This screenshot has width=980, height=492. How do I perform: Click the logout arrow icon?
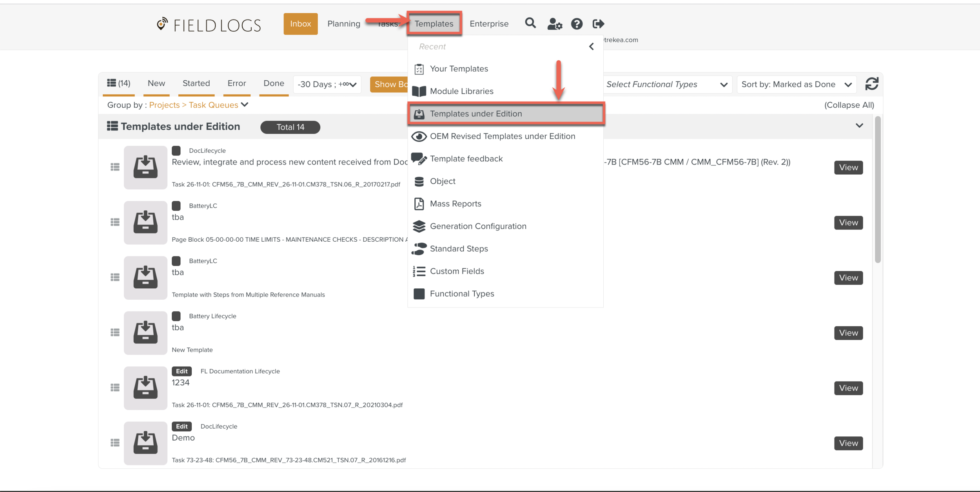[x=598, y=24]
